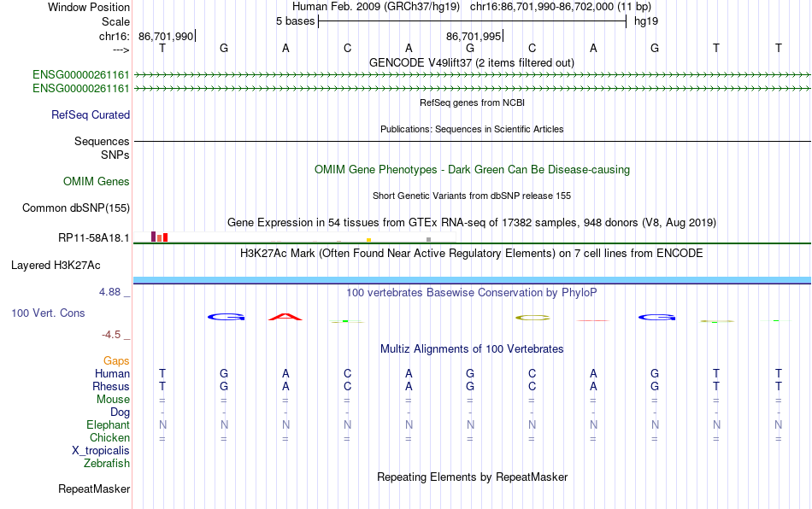This screenshot has width=812, height=509.
Task: Click the first ENSG00000261161 transcript label
Action: tap(81, 74)
